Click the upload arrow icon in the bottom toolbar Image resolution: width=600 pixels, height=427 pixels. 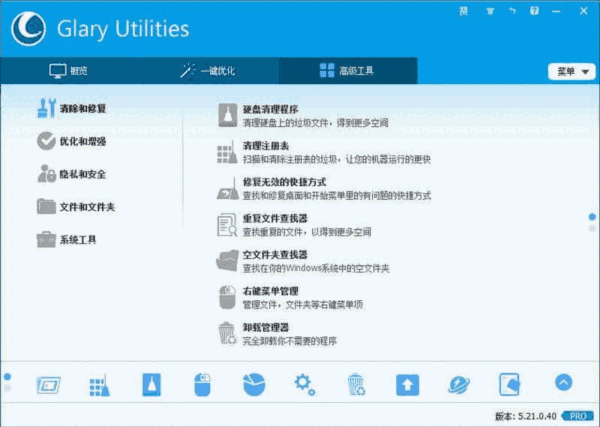pyautogui.click(x=408, y=385)
